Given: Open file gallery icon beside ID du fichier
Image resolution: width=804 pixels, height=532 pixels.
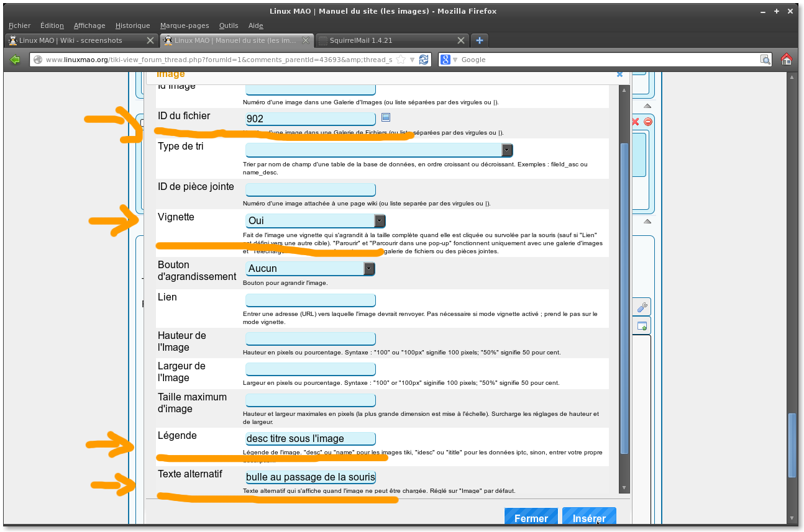Looking at the screenshot, I should point(385,117).
